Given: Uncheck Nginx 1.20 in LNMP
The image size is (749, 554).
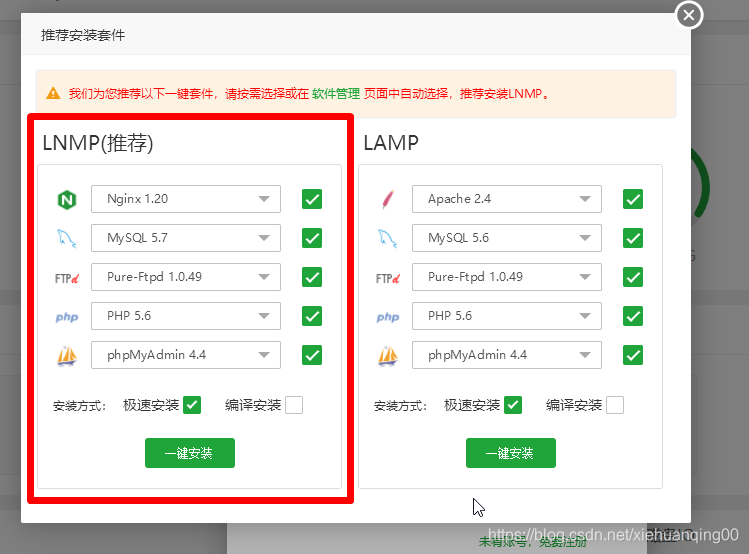Looking at the screenshot, I should click(x=312, y=199).
